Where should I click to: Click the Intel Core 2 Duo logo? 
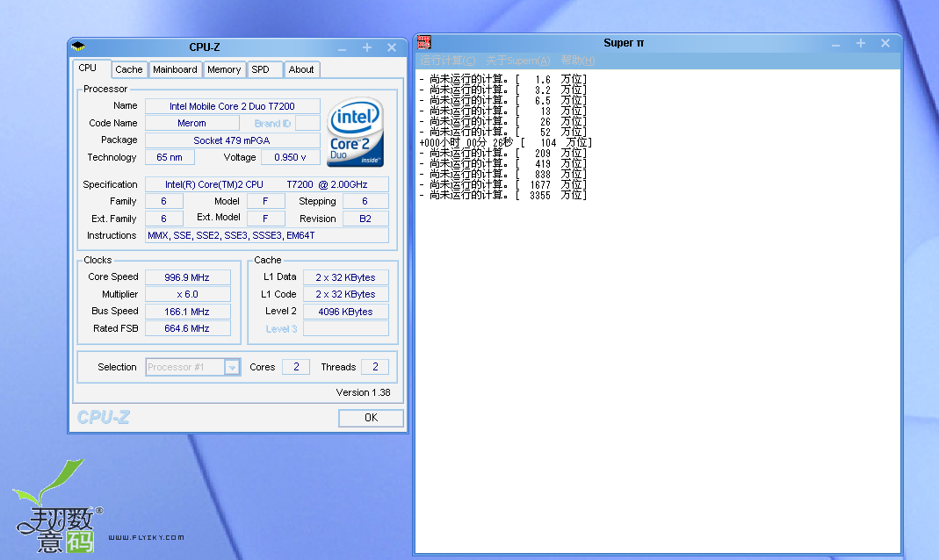[355, 132]
